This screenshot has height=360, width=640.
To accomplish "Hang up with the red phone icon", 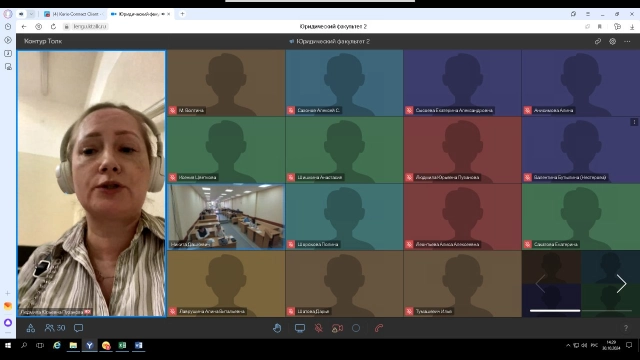I will click(x=379, y=328).
